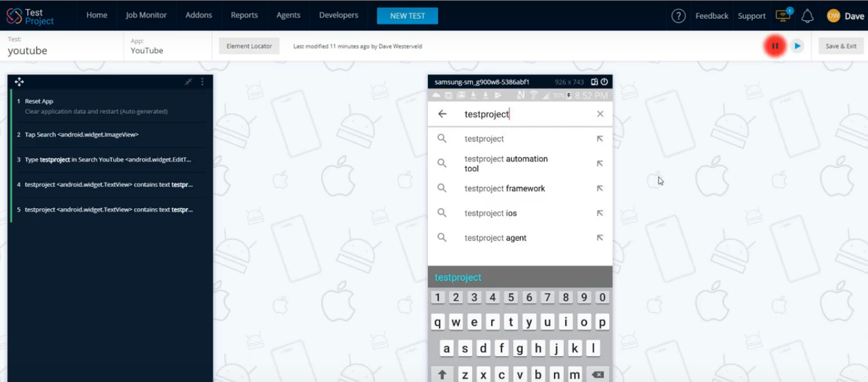Screen dimensions: 868x382
Task: Select step 1 Reset App
Action: click(111, 106)
